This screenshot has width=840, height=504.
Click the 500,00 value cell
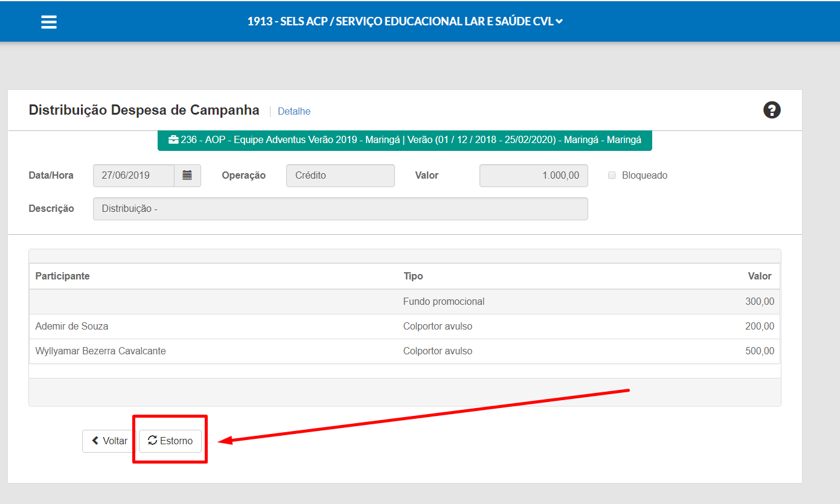760,351
